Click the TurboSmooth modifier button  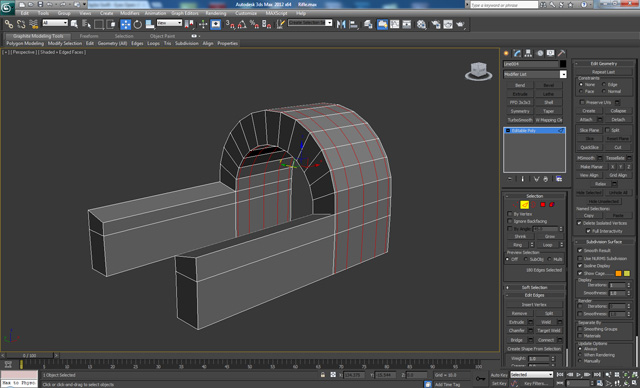tap(520, 120)
